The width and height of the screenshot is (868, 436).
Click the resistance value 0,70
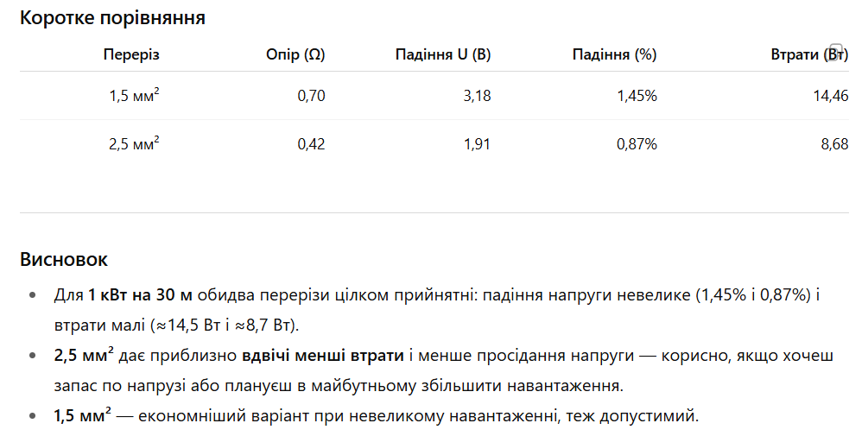(x=311, y=96)
